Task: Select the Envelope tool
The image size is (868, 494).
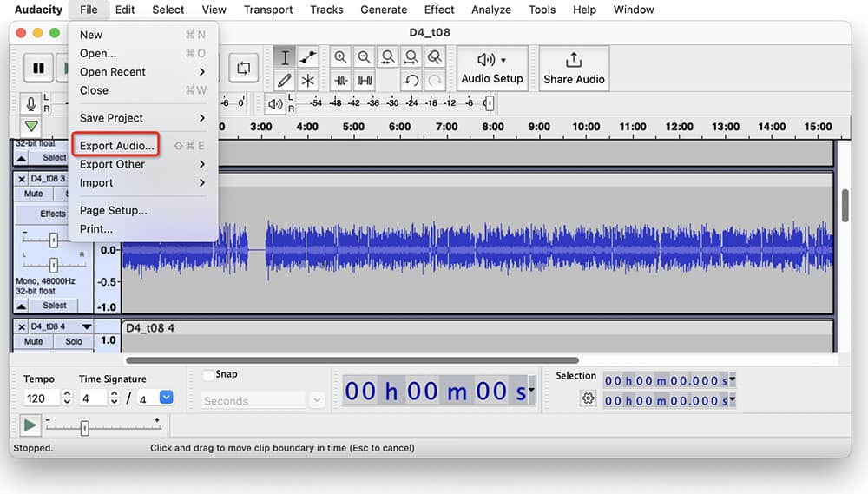Action: (x=307, y=57)
